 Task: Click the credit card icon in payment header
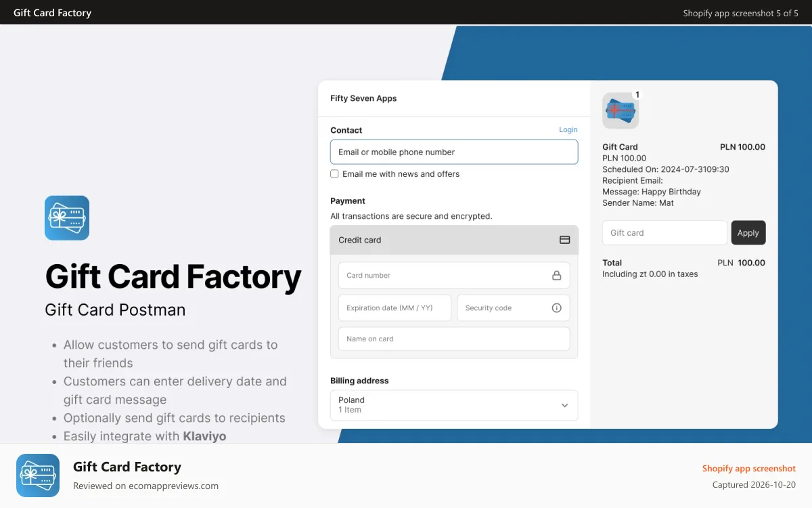point(565,240)
